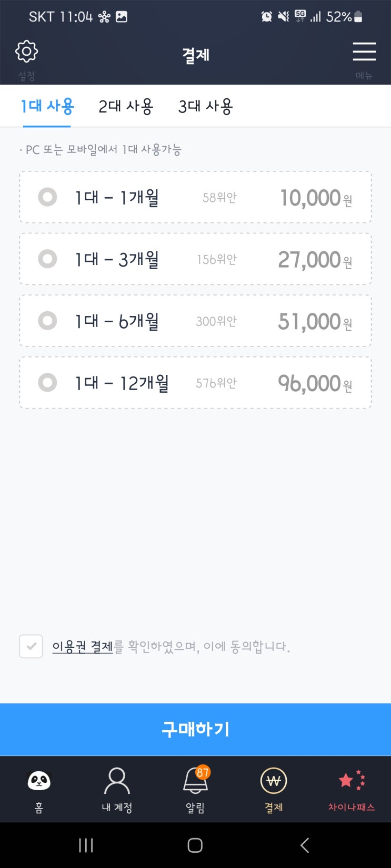
Task: Select the 1대 - 6개월 plan radio
Action: (47, 321)
